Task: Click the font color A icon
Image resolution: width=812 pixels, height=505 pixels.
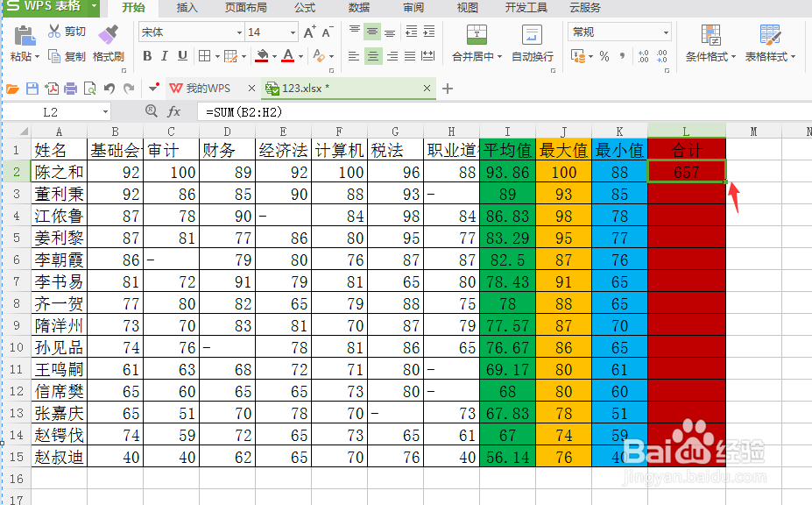Action: pos(288,56)
